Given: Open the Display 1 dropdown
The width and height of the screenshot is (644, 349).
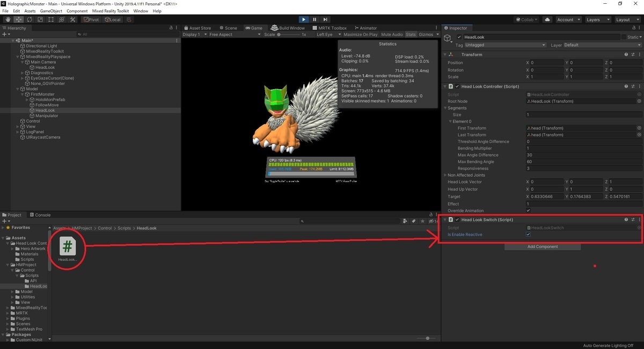Looking at the screenshot, I should (x=194, y=34).
